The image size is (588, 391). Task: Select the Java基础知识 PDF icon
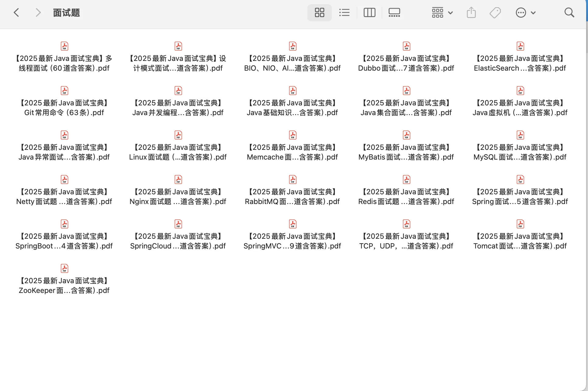292,90
